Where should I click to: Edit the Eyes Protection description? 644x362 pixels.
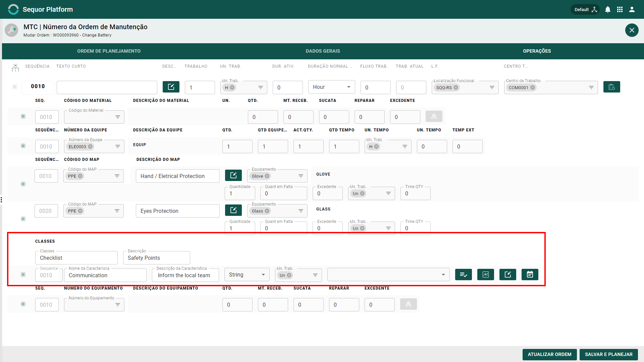click(x=233, y=210)
